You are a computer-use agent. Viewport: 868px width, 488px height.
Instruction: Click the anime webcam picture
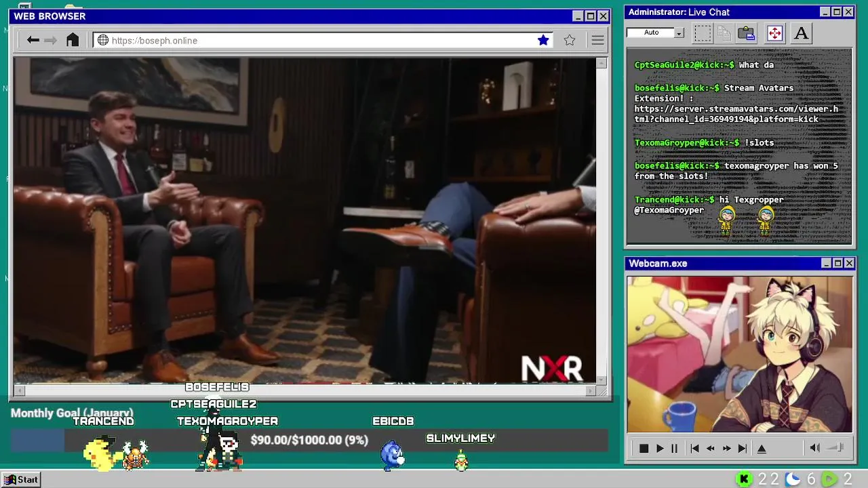[739, 354]
